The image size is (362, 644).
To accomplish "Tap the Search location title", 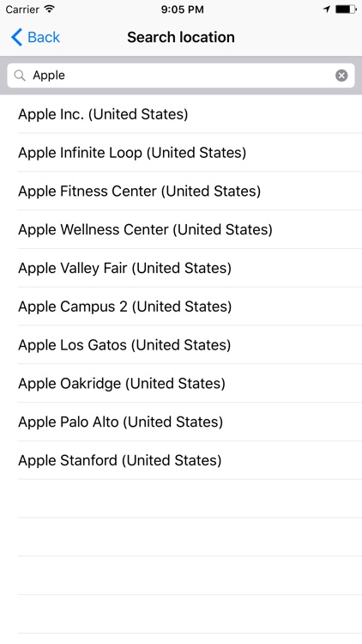I will tap(181, 38).
